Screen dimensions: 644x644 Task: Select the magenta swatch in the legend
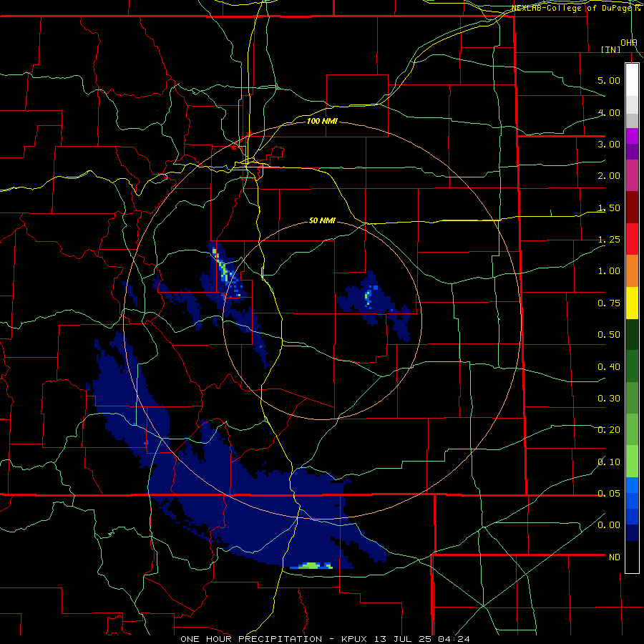tap(632, 136)
